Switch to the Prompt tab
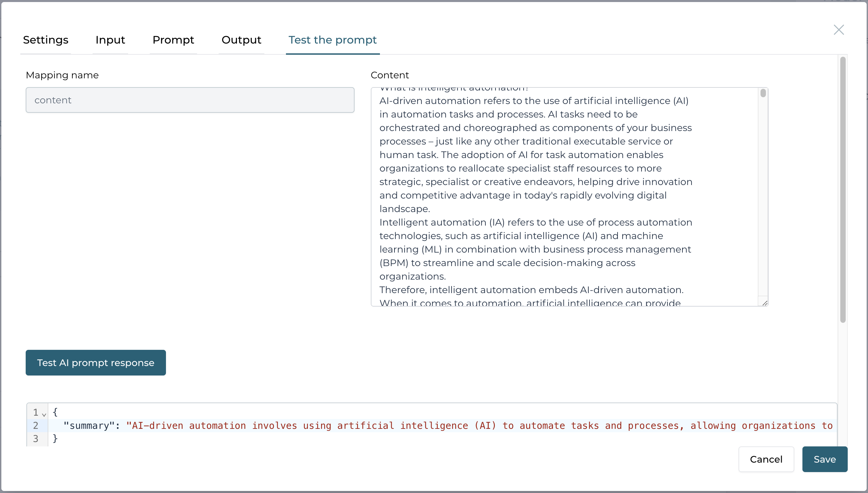Screen dimensions: 868x493 point(173,40)
